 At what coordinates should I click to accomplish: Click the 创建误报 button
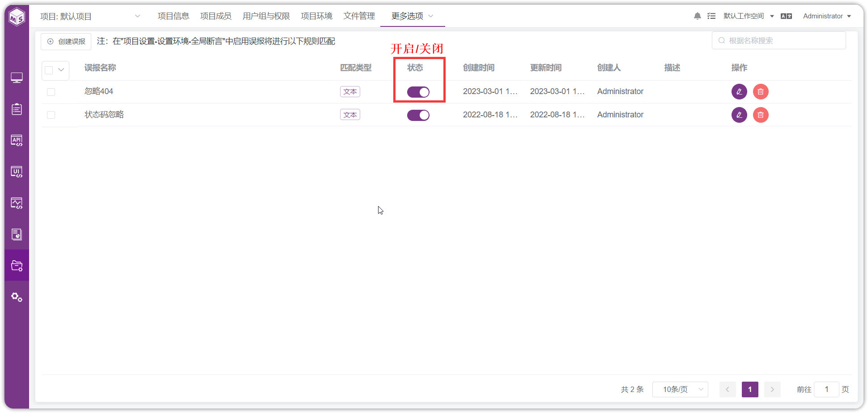coord(66,41)
